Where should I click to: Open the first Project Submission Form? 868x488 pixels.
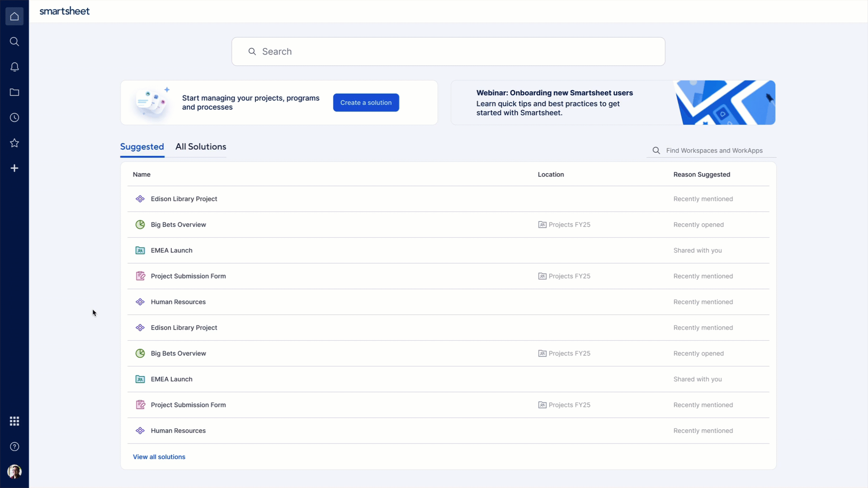click(x=188, y=276)
